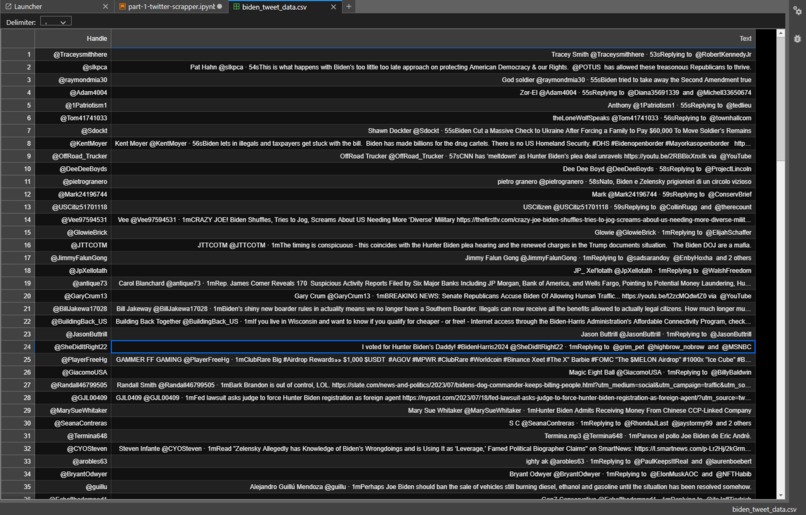Click the spreadsheet icon on the csv tab
806x515 pixels.
pos(236,7)
